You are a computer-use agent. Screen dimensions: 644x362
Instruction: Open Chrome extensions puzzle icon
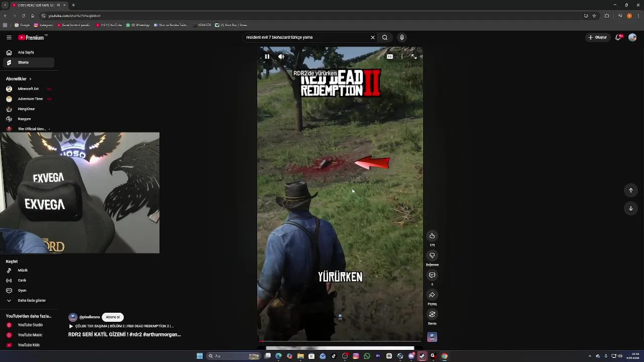[607, 16]
